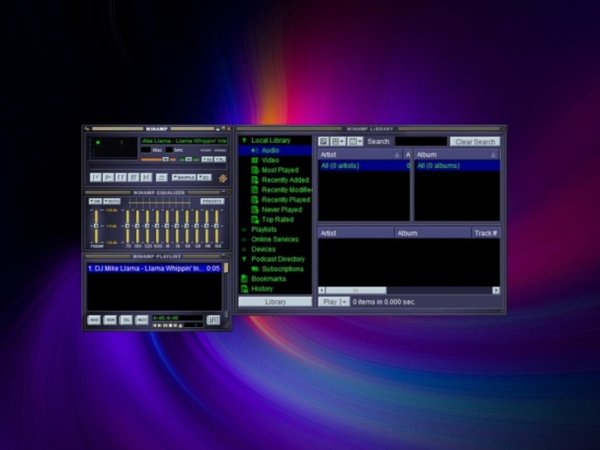Click the Winamp lightning bolt logo icon
The width and height of the screenshot is (600, 450).
[223, 178]
